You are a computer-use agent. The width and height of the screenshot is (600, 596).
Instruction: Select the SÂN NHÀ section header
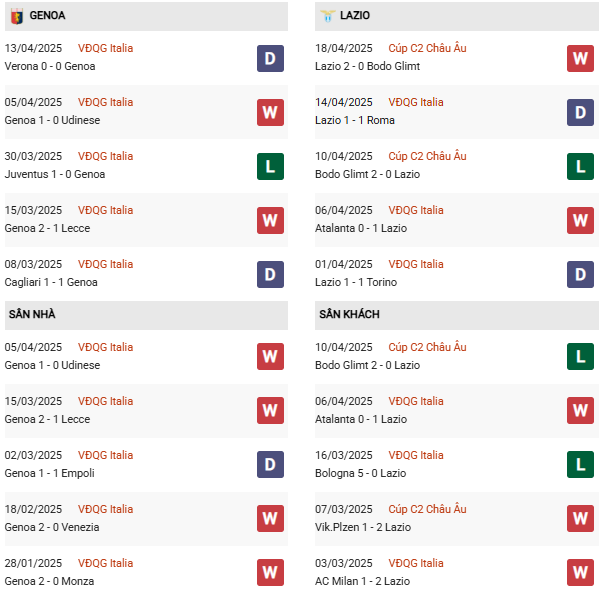tap(32, 315)
